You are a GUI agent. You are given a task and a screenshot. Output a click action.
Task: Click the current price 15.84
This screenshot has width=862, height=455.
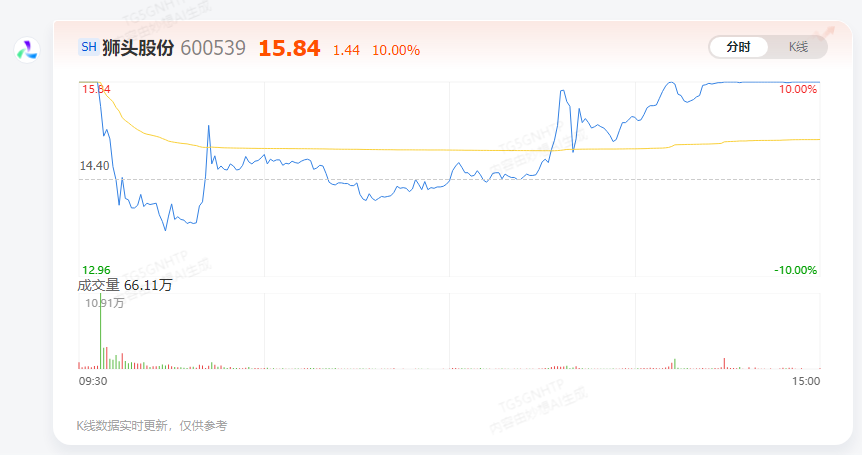289,48
